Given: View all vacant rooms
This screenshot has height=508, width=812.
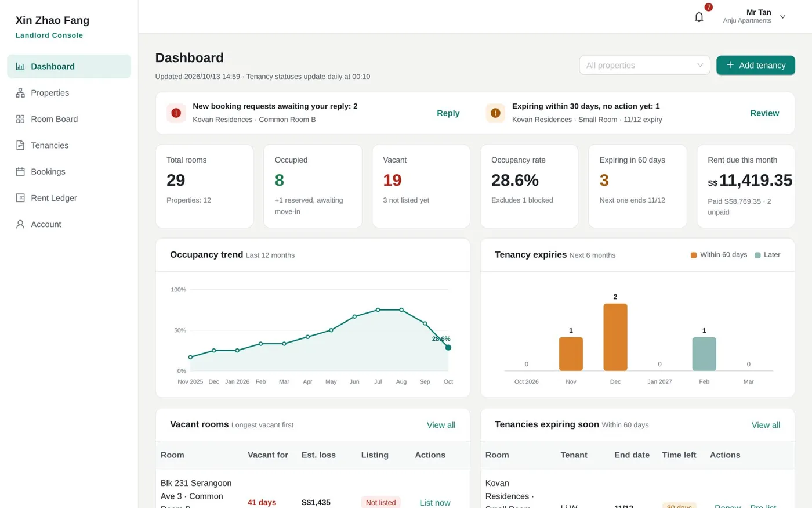Looking at the screenshot, I should 441,425.
